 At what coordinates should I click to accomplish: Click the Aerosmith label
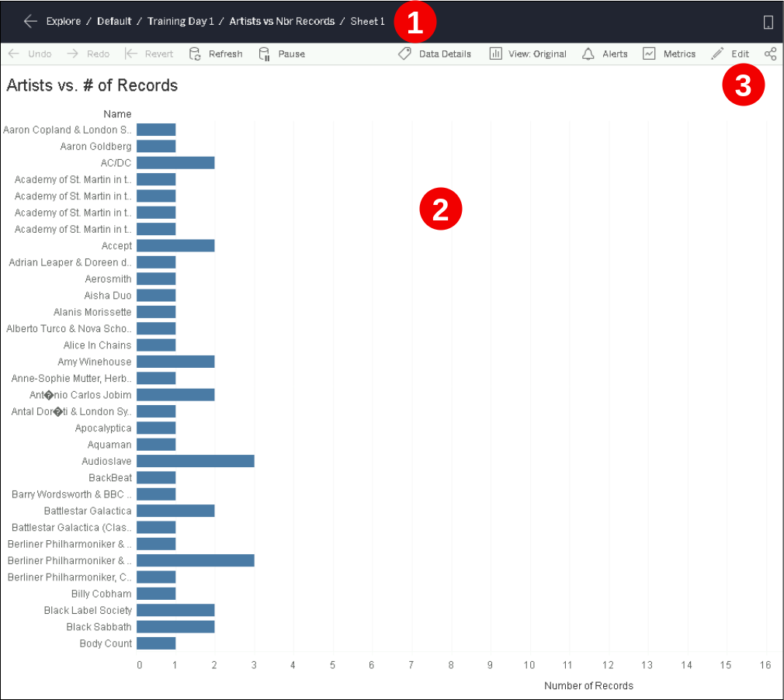[x=109, y=279]
